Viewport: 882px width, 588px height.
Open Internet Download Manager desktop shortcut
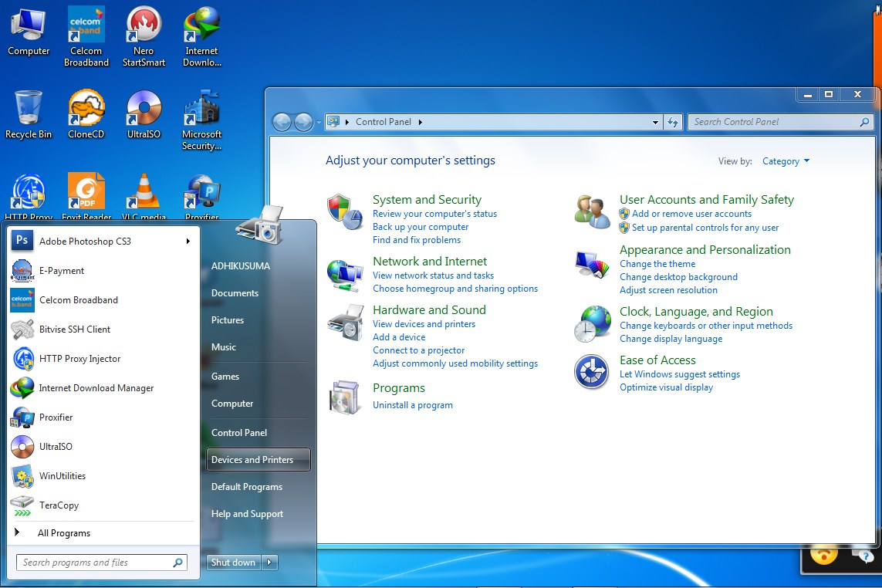201,37
